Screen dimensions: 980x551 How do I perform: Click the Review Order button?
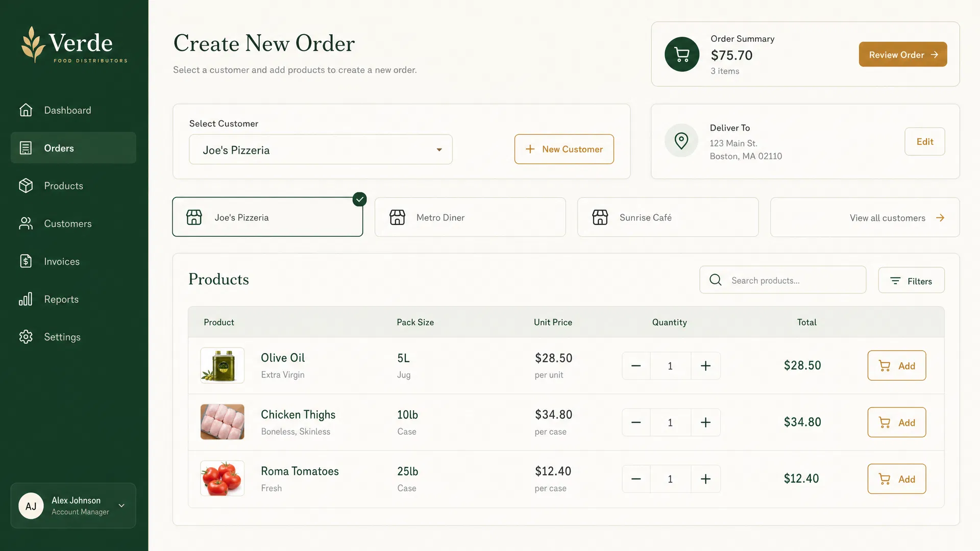(902, 54)
